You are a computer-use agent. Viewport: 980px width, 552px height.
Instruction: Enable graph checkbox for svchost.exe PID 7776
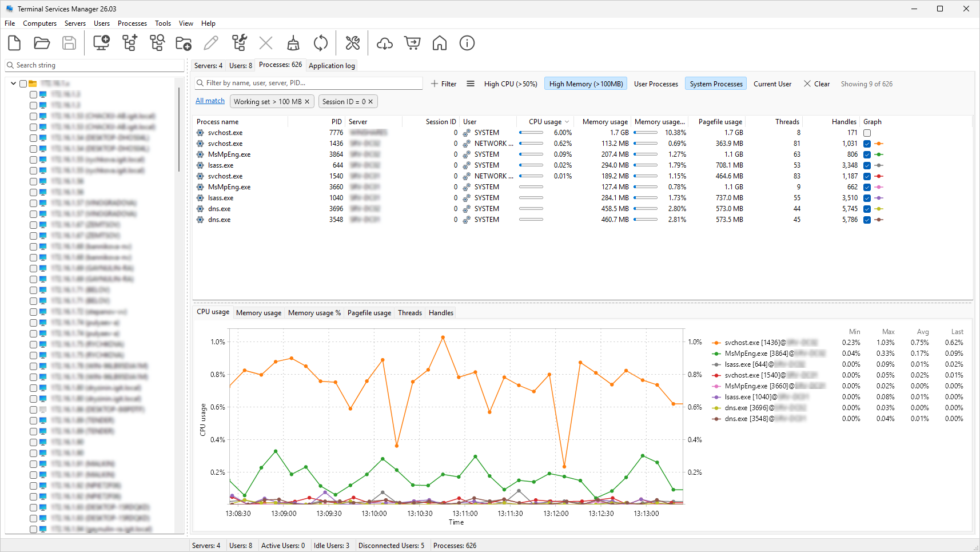click(867, 133)
